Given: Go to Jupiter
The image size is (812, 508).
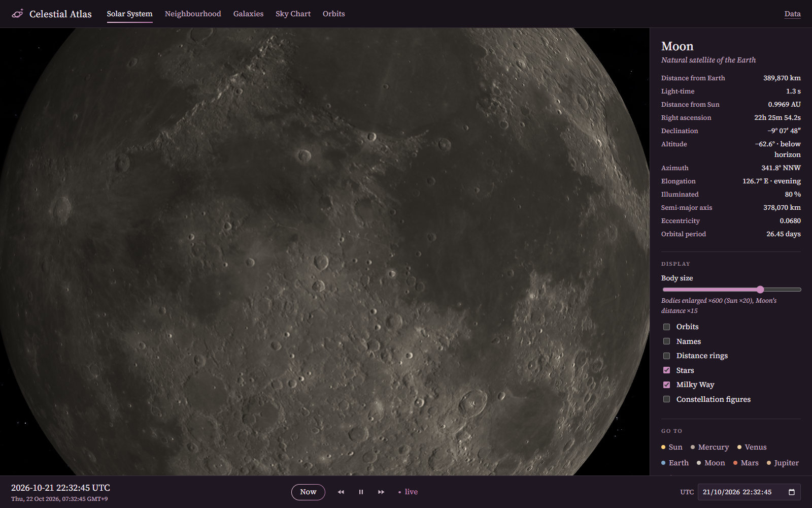Looking at the screenshot, I should (783, 463).
